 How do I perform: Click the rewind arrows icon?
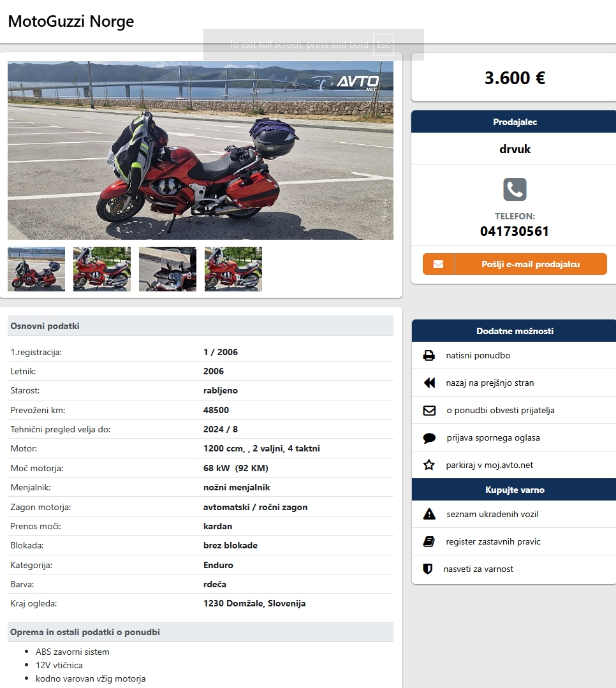(430, 383)
